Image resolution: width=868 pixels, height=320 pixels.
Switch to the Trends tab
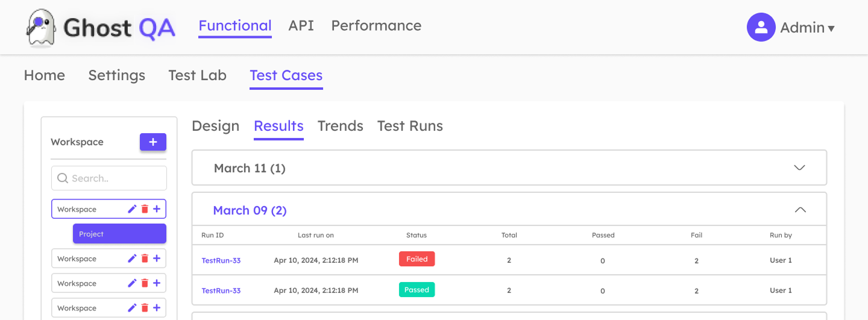click(340, 126)
